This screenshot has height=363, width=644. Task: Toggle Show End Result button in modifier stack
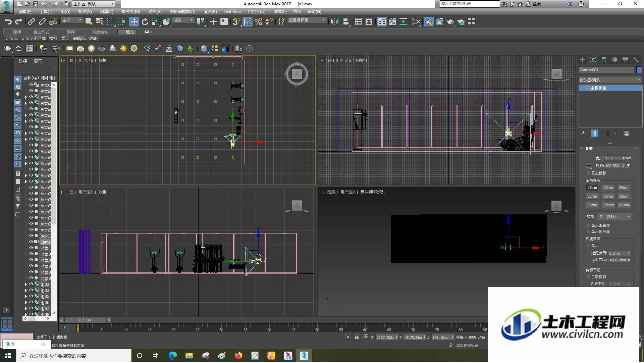click(x=594, y=133)
